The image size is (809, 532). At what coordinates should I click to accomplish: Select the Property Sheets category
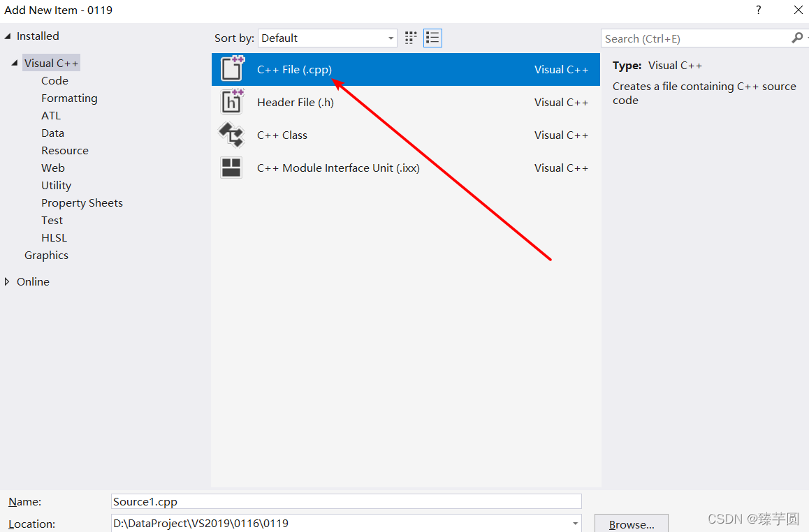[x=82, y=202]
